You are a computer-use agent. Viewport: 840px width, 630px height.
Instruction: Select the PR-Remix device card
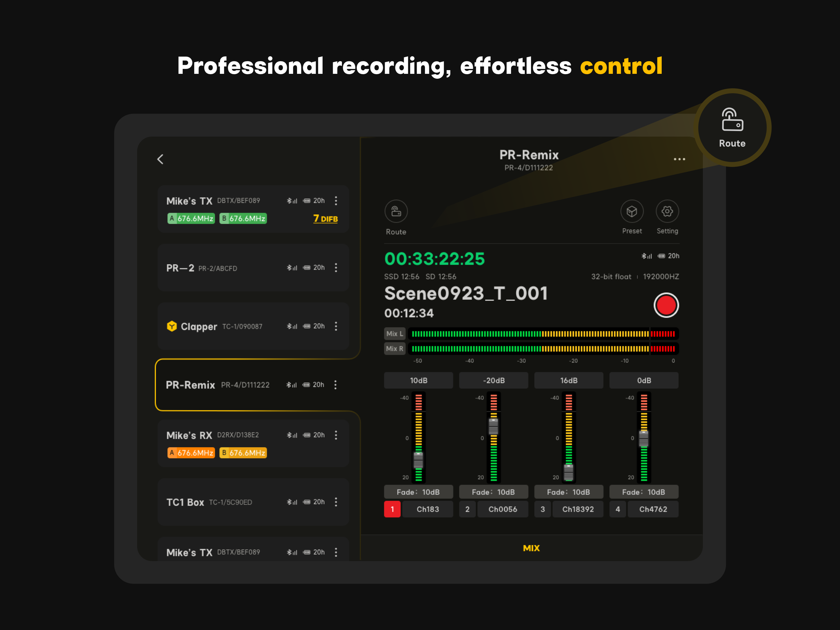[253, 385]
